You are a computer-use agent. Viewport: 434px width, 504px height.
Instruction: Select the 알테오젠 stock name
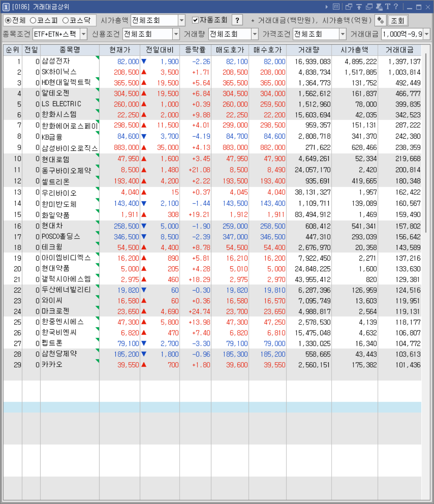(56, 93)
